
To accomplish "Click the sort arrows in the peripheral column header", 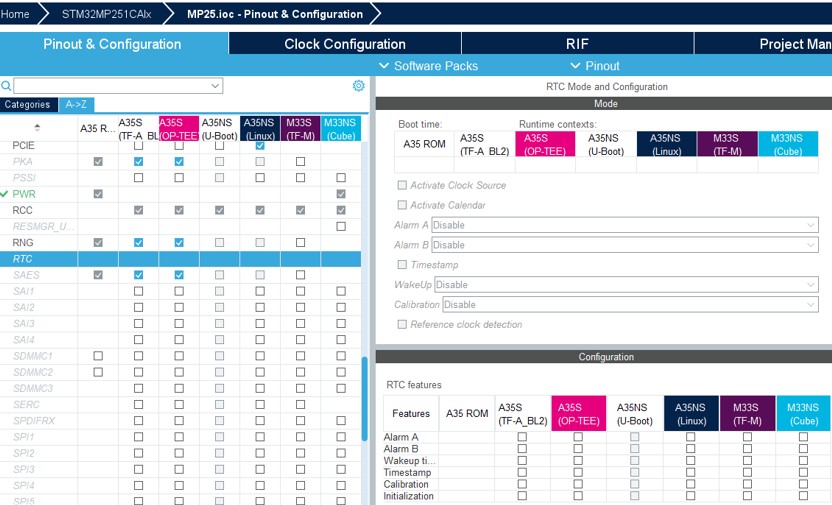I will 37,127.
